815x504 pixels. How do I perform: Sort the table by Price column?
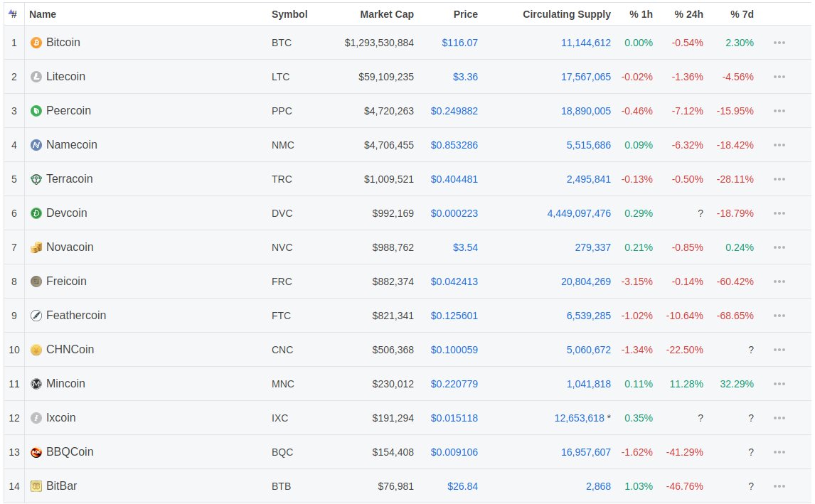(x=465, y=14)
